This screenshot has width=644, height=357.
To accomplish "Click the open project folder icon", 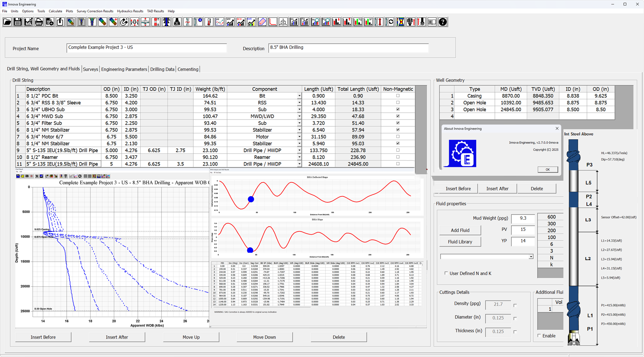I will (x=7, y=22).
